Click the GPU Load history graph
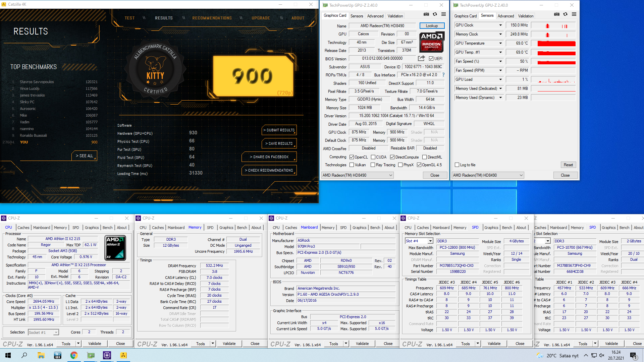The width and height of the screenshot is (644, 362). point(553,79)
